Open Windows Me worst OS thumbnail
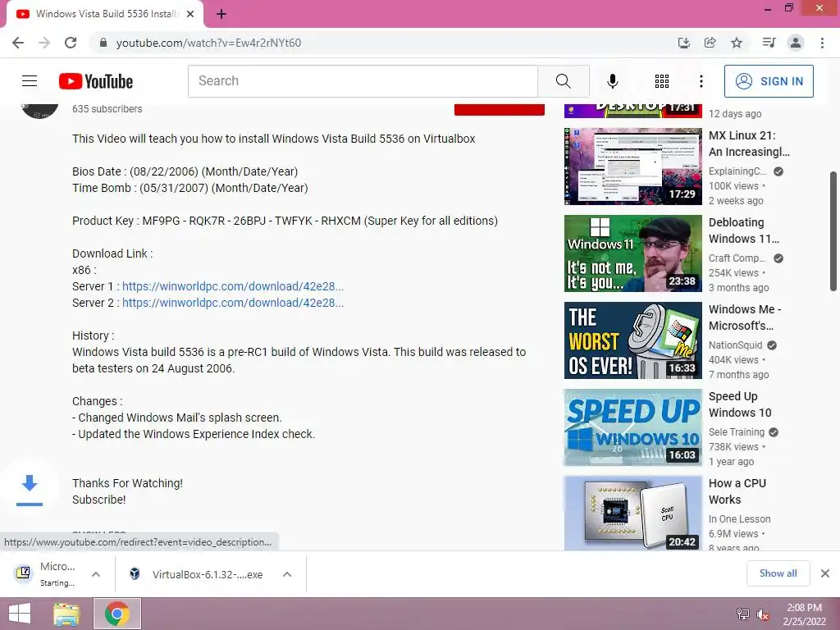 point(632,340)
